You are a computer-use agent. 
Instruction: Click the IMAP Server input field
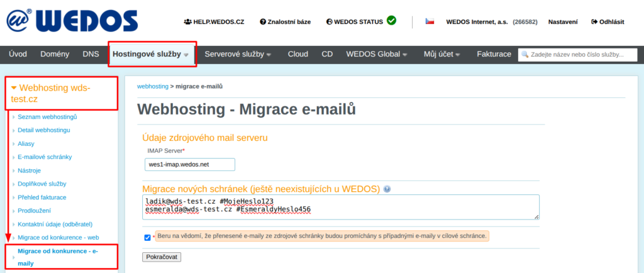click(x=190, y=165)
